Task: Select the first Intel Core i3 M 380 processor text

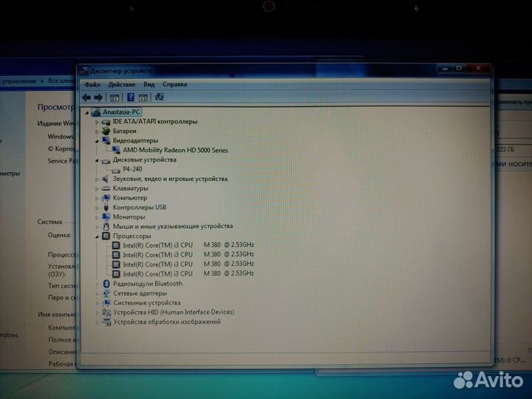Action: [188, 245]
